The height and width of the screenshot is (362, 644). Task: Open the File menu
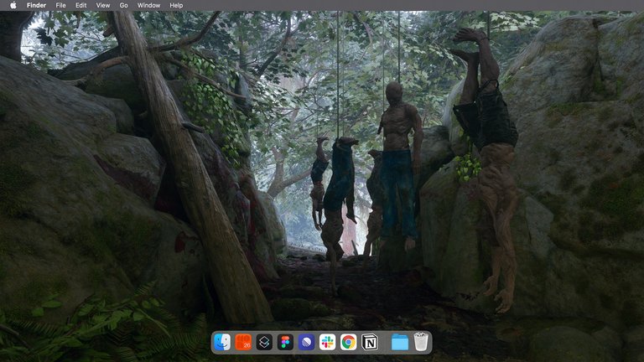coord(60,5)
